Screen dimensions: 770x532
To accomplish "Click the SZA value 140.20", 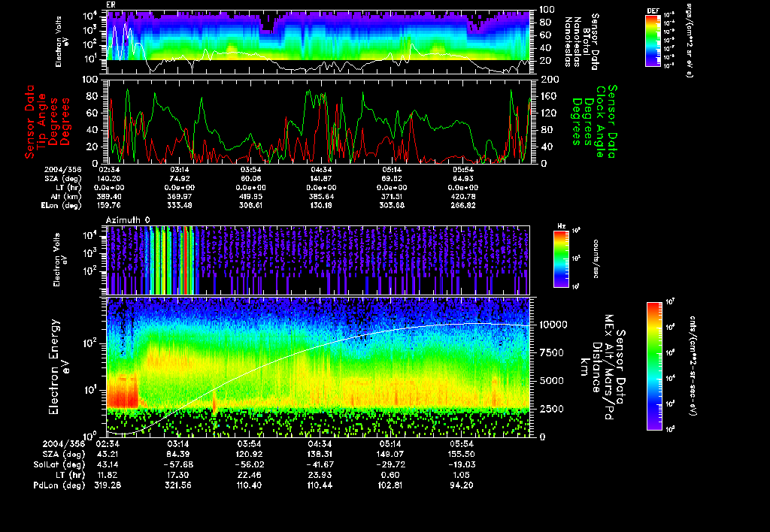I will (x=109, y=179).
